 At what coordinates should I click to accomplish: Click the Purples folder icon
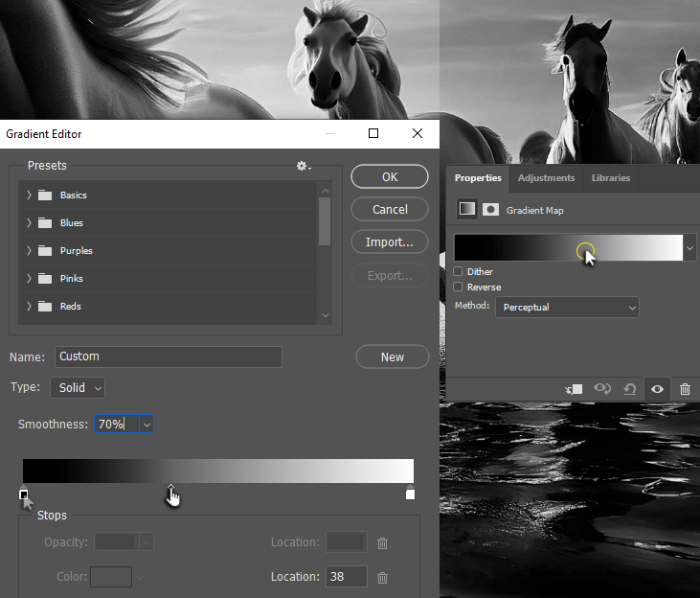pyautogui.click(x=45, y=251)
